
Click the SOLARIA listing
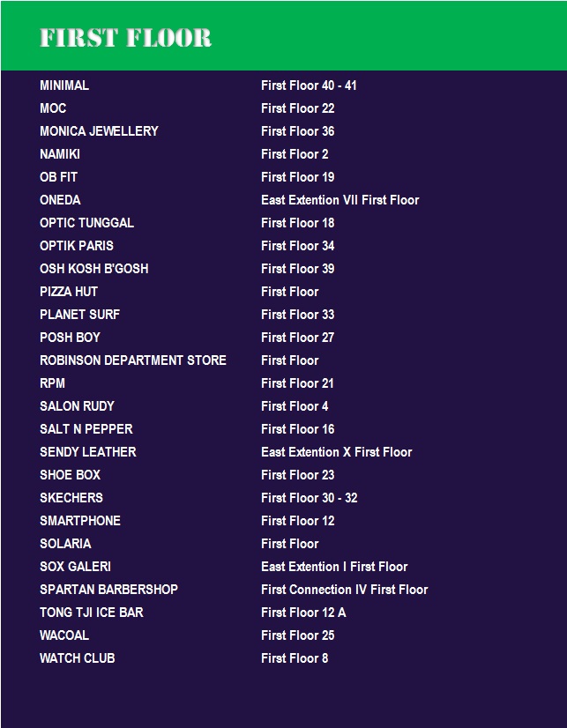point(65,544)
